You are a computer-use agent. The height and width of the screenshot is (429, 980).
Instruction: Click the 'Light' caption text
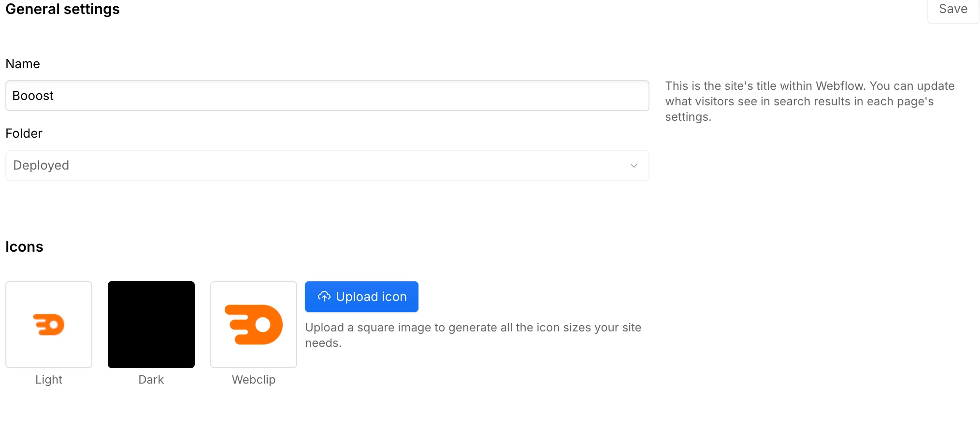point(49,380)
